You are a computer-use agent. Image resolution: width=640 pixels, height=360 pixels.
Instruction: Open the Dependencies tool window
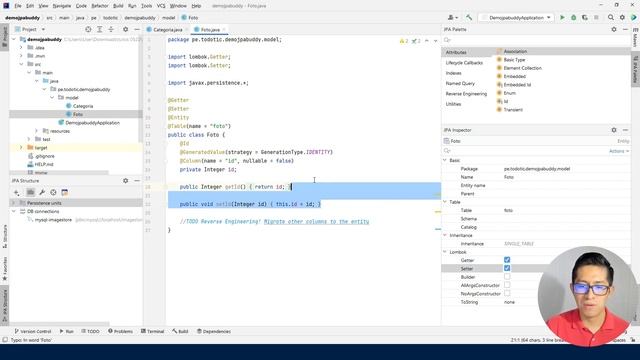tap(214, 331)
